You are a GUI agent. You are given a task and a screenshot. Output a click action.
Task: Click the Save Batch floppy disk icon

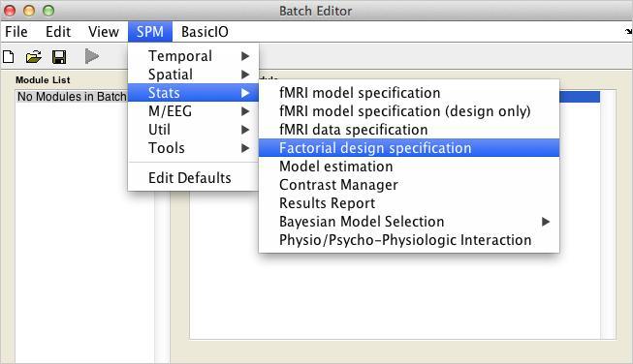59,57
